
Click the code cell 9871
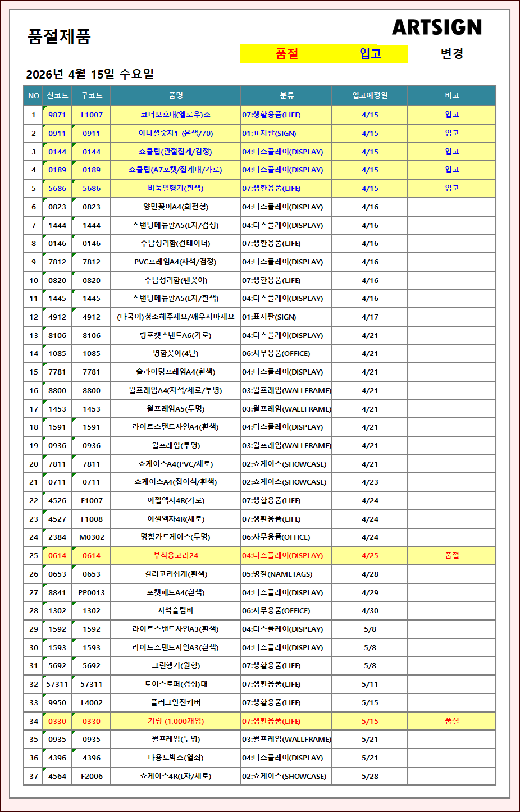[57, 115]
